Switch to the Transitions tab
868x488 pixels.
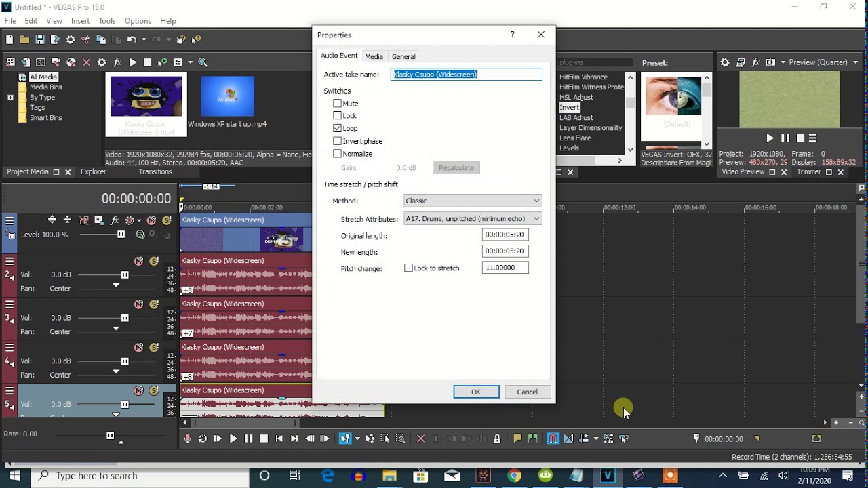(155, 172)
